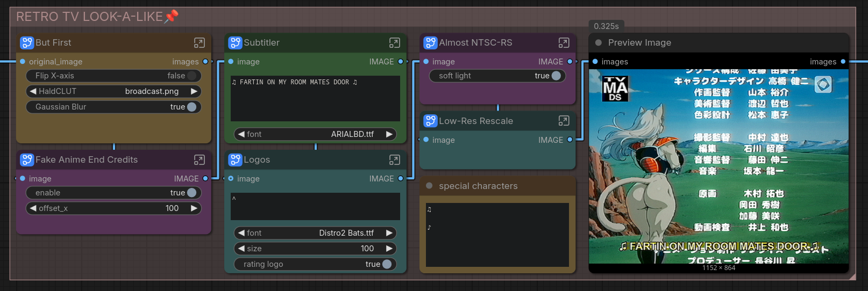
Task: Select next Subtitler font after ARIALBD.ttf
Action: [x=389, y=134]
